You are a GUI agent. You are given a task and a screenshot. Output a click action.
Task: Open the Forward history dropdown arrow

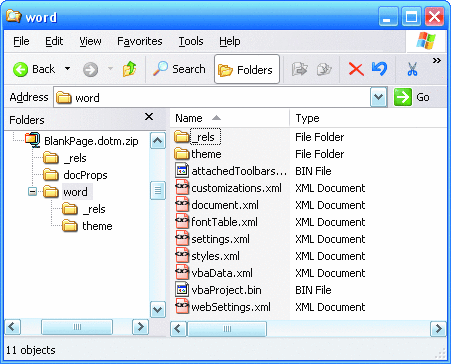pos(110,69)
